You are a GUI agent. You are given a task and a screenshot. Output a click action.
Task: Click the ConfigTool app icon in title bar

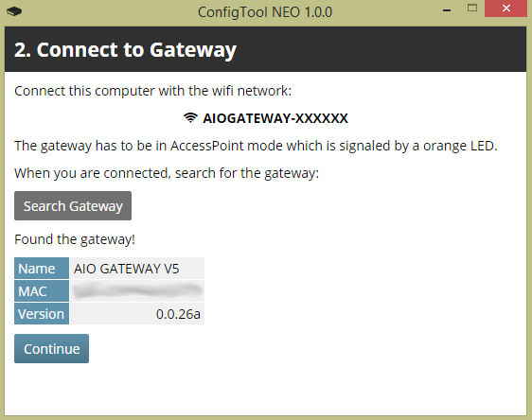point(14,11)
